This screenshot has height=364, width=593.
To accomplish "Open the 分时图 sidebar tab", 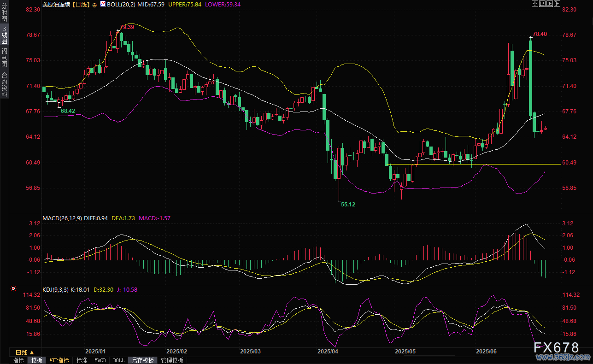I will point(4,13).
